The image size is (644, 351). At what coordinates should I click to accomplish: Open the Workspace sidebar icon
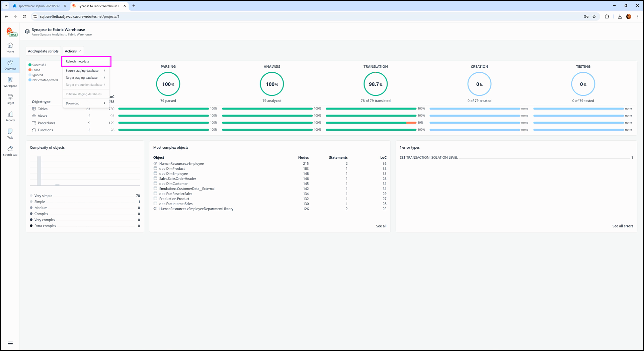tap(10, 82)
